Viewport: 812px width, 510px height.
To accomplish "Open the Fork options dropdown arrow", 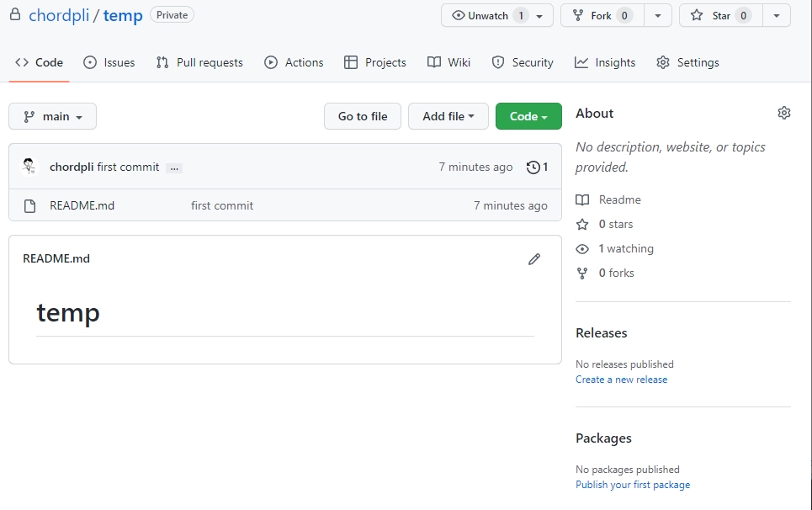I will [658, 15].
